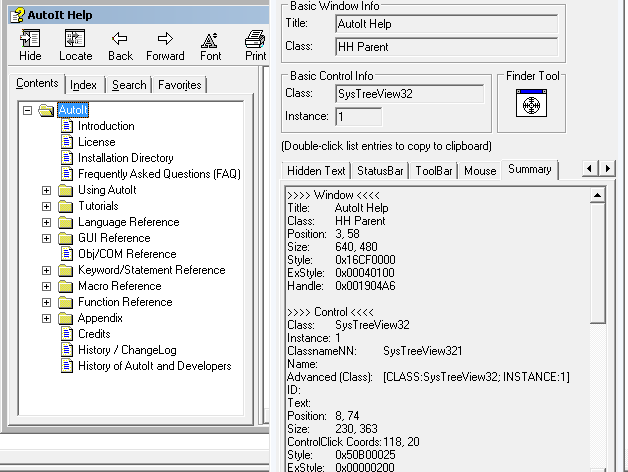Click the Finder Tool crosshair icon
Screen dimensions: 628x472
(527, 103)
